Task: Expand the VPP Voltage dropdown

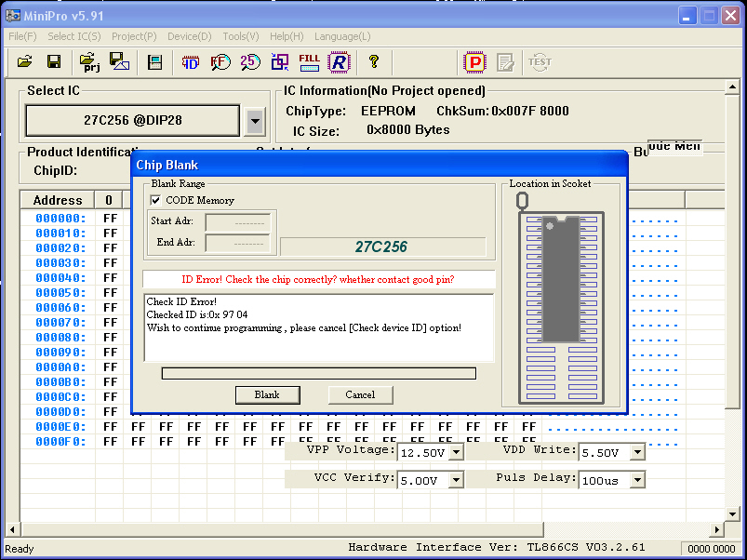Action: click(x=456, y=452)
